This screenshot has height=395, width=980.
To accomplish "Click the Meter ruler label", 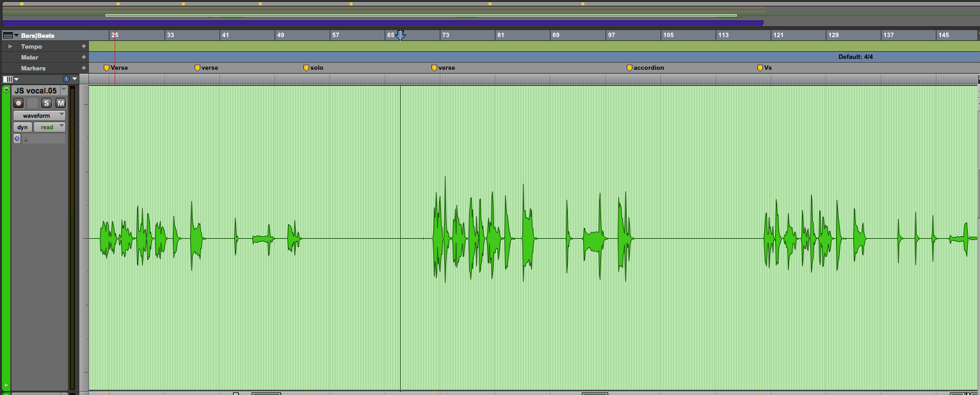I will (x=29, y=58).
